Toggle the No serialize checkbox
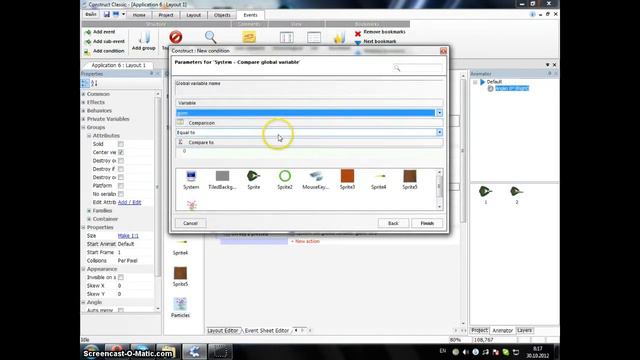The height and width of the screenshot is (360, 640). click(121, 194)
